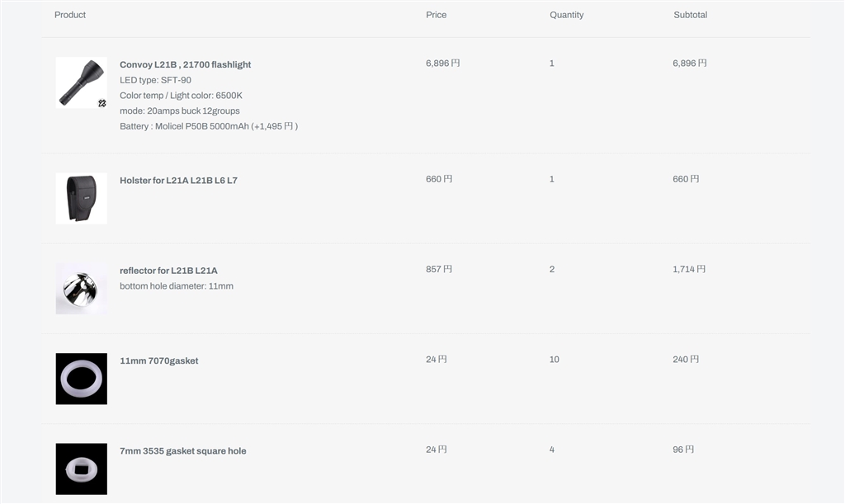Open the 11mm 7070gasket product link
The height and width of the screenshot is (504, 845).
tap(158, 360)
